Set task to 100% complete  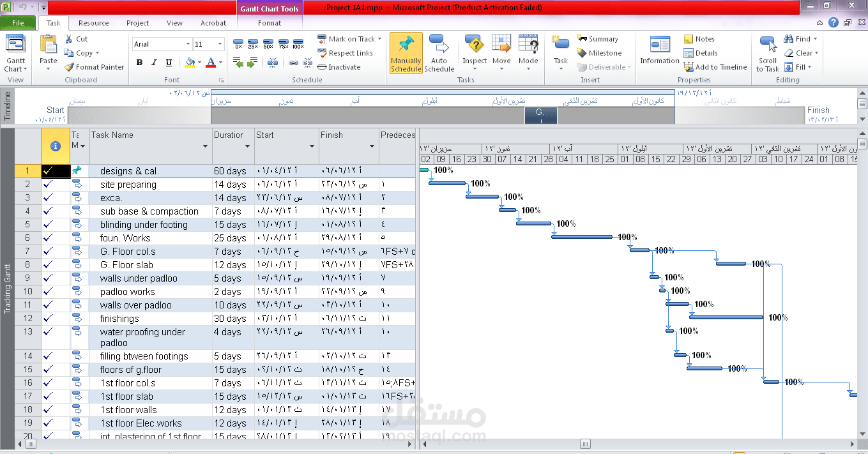[298, 44]
